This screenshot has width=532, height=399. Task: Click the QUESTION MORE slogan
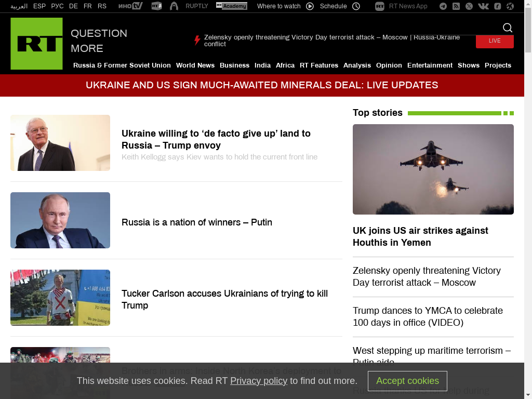coord(99,41)
